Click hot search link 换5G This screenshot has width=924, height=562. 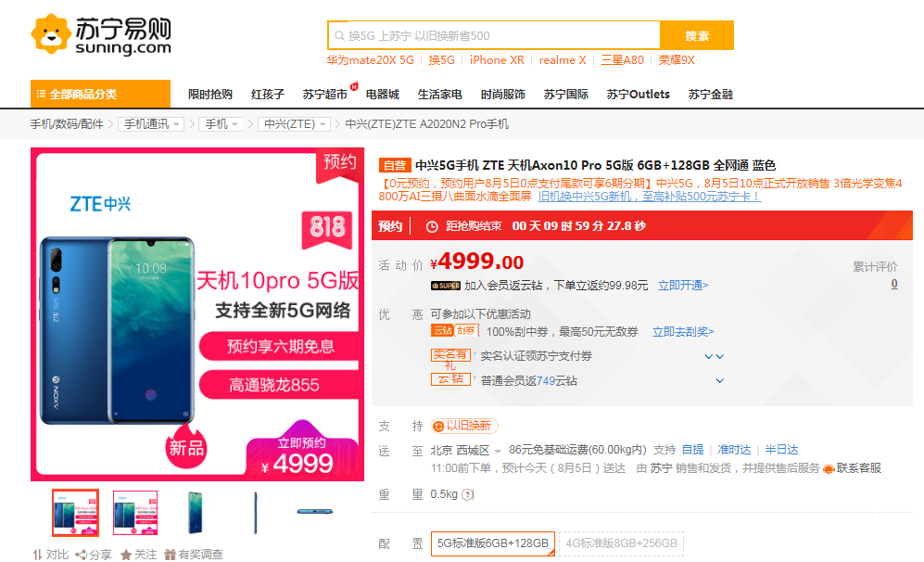[x=441, y=60]
